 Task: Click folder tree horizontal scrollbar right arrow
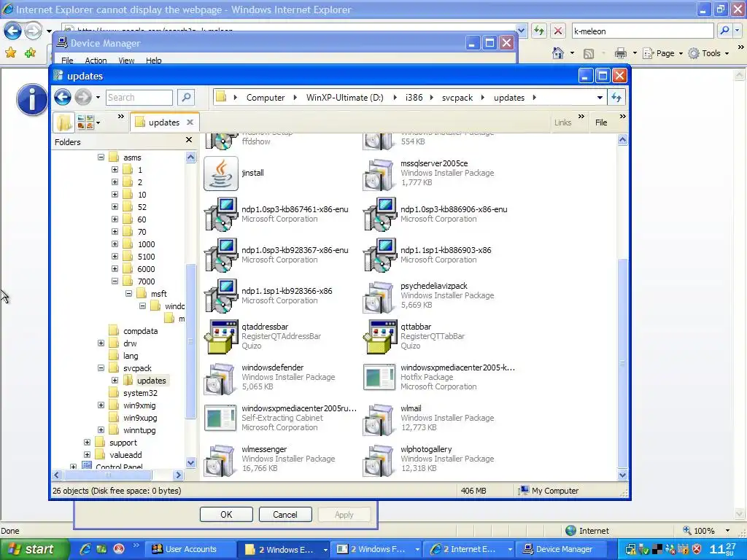(x=178, y=475)
